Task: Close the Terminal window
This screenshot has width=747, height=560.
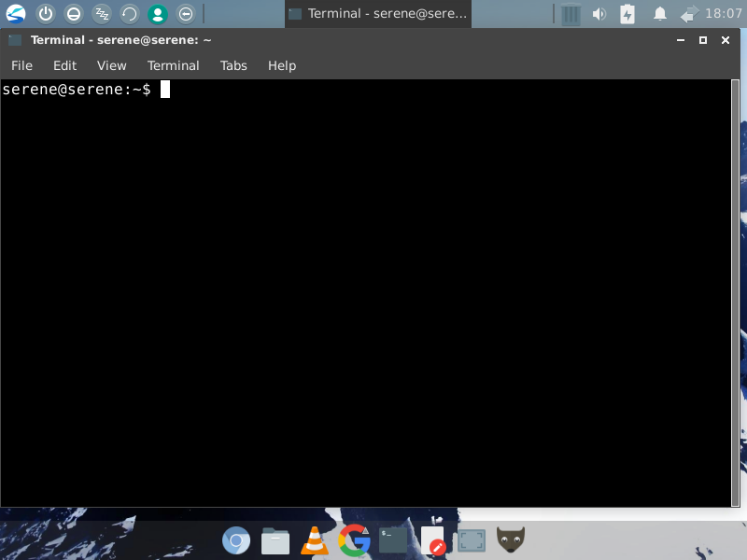Action: (x=726, y=40)
